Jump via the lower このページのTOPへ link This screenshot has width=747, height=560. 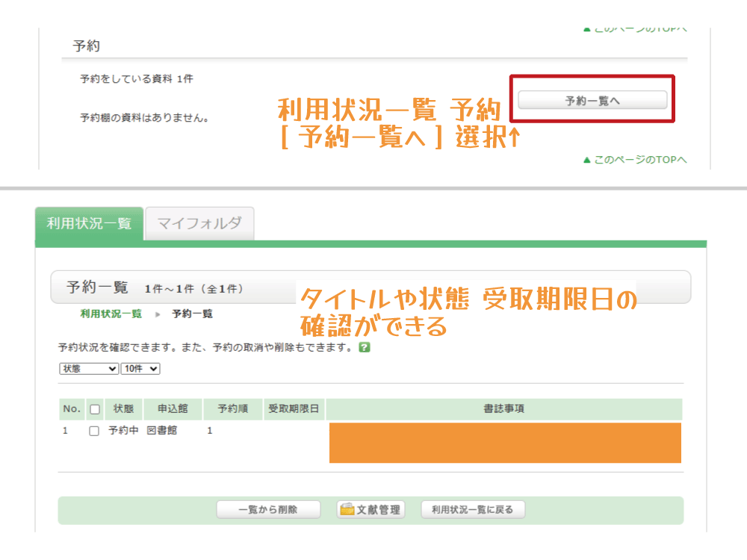(x=635, y=160)
